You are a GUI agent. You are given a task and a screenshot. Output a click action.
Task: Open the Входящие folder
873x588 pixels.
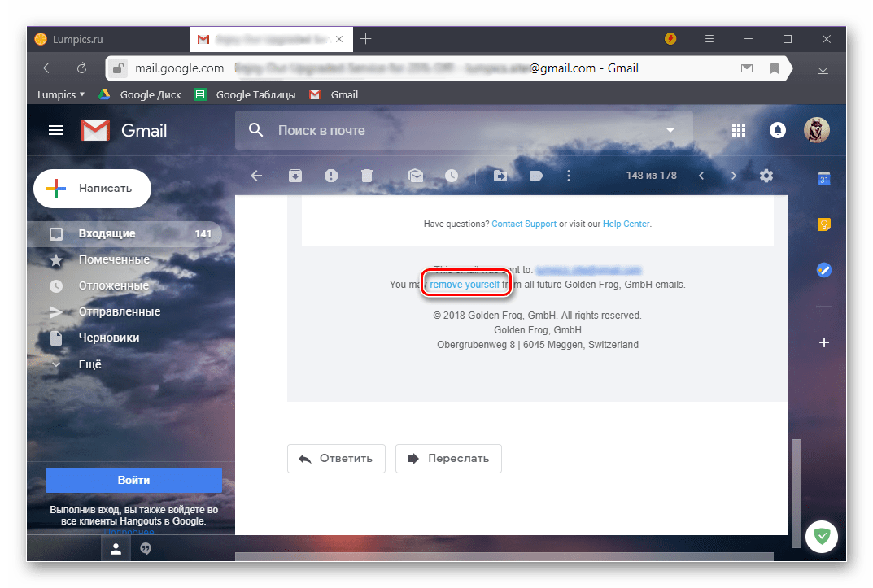[x=107, y=233]
